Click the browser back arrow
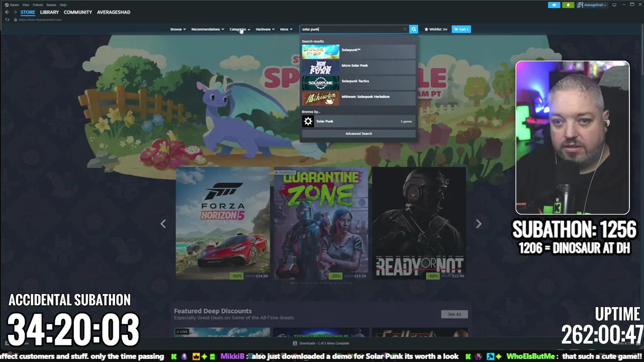 [7, 12]
